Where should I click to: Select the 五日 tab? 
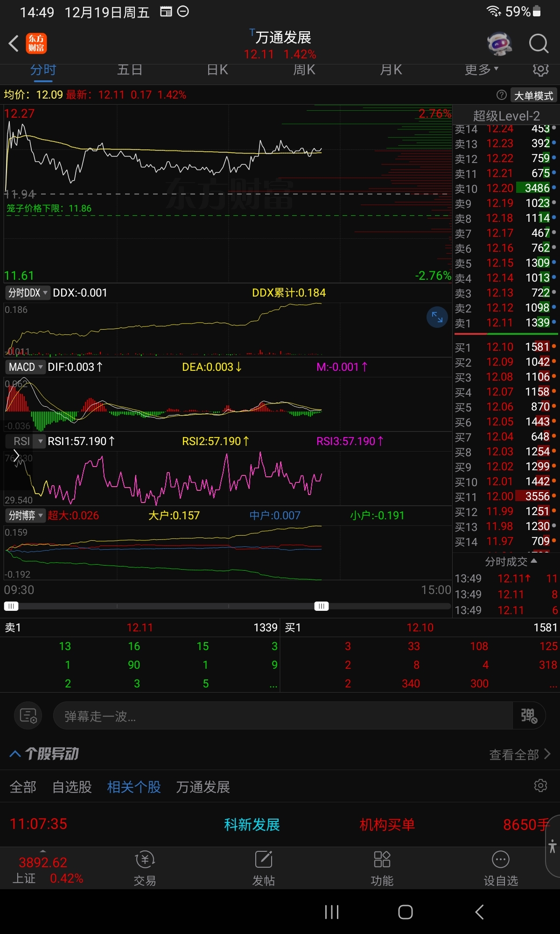click(x=130, y=70)
